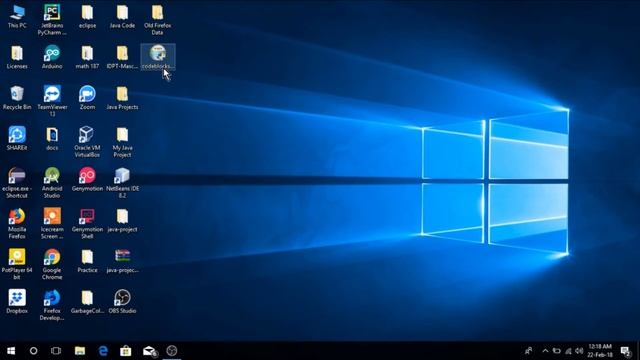
Task: Launch Microsoft Edge from taskbar
Action: (103, 351)
